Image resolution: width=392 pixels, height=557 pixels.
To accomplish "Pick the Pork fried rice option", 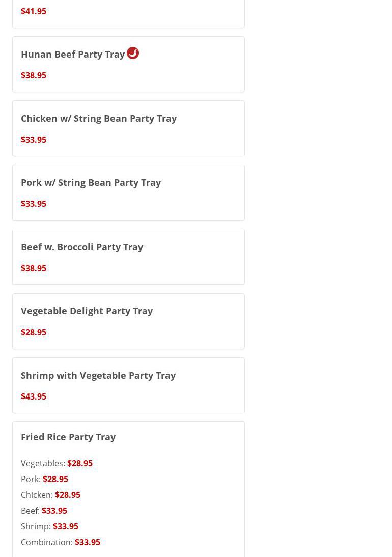I will 44,479.
